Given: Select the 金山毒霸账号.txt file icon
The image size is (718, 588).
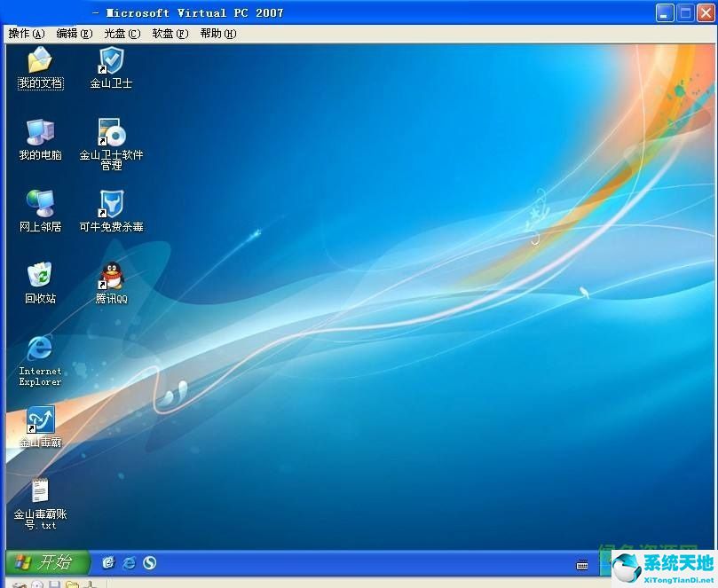Looking at the screenshot, I should [40, 490].
